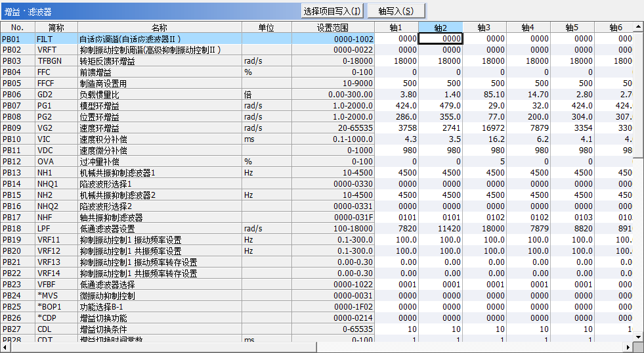
Task: Select the PB18 LPF value 11420 under 轴2
Action: [440, 228]
